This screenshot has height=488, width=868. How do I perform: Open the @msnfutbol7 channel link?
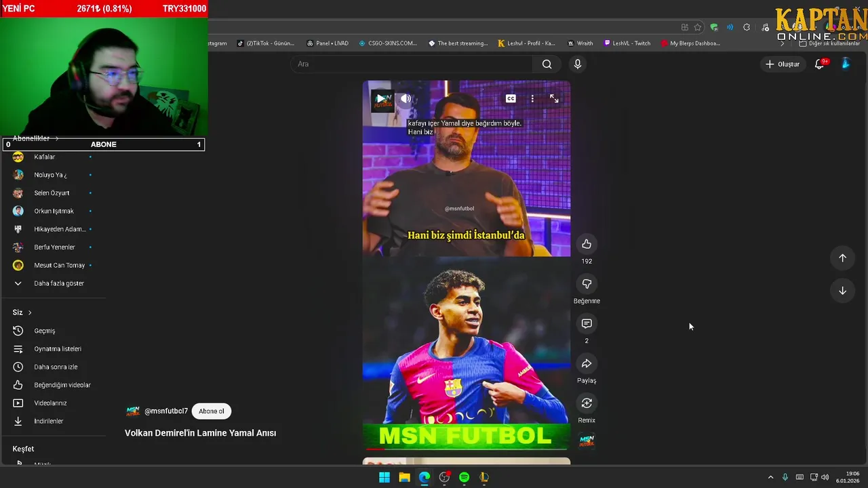click(166, 411)
